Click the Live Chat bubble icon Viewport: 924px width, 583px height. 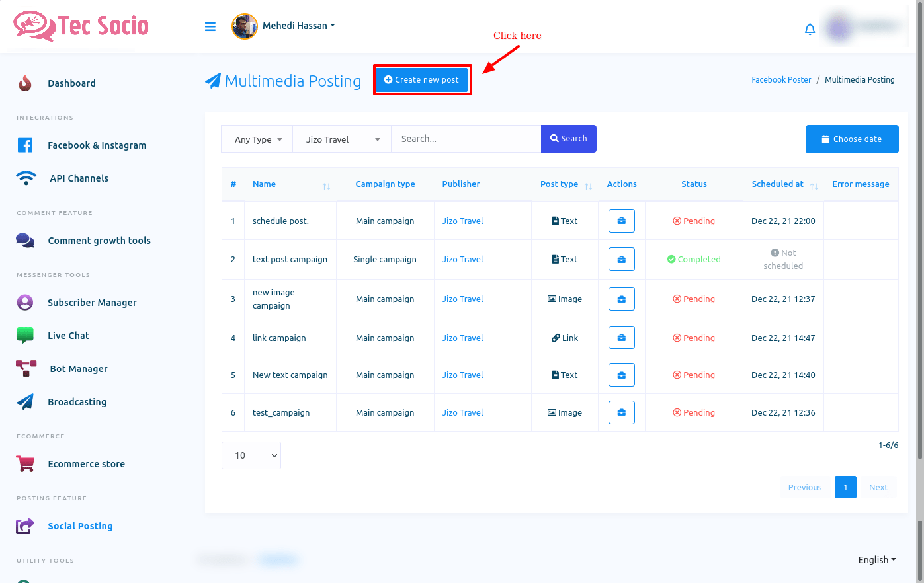pyautogui.click(x=25, y=336)
